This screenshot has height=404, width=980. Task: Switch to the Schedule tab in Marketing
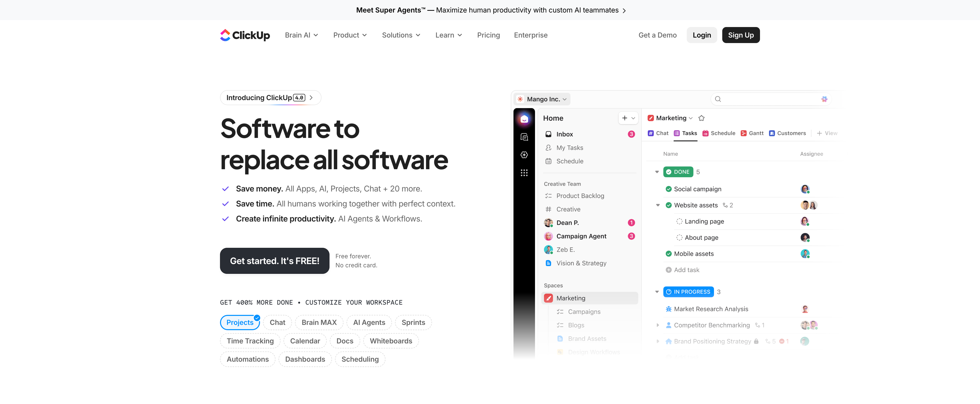tap(719, 133)
